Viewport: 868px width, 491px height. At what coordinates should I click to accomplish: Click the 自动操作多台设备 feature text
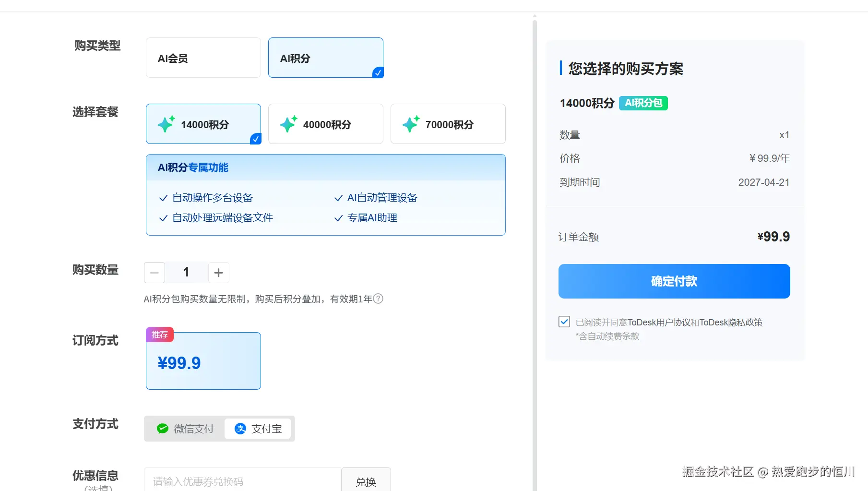(213, 198)
